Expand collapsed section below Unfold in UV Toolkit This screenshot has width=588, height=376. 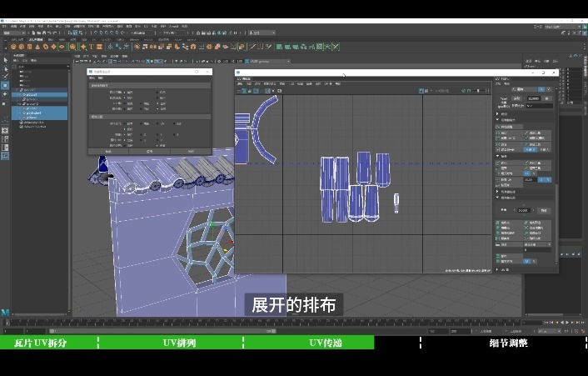(x=497, y=192)
